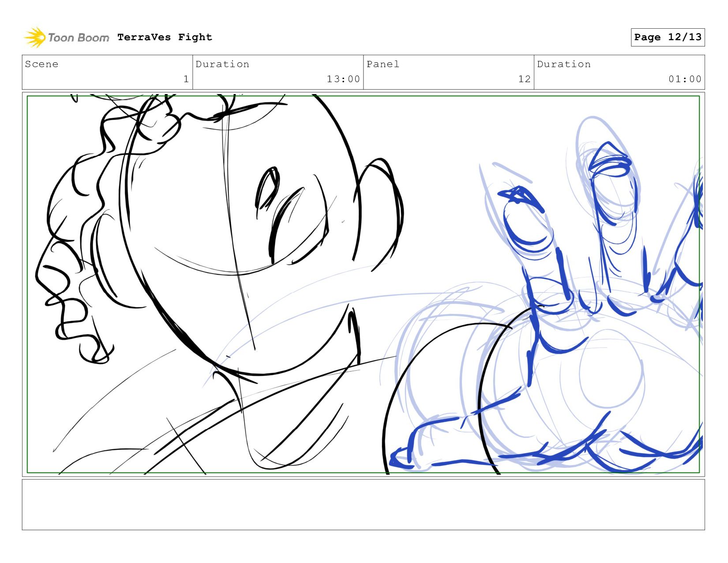Select the scene duration value "13:00"
Viewport: 728px width, 563px height.
[x=343, y=79]
